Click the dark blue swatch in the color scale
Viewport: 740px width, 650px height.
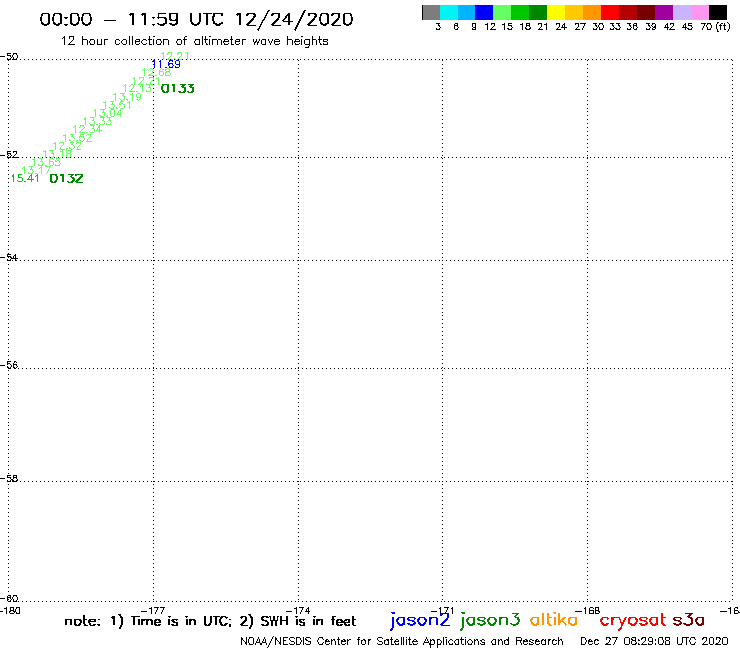[484, 12]
